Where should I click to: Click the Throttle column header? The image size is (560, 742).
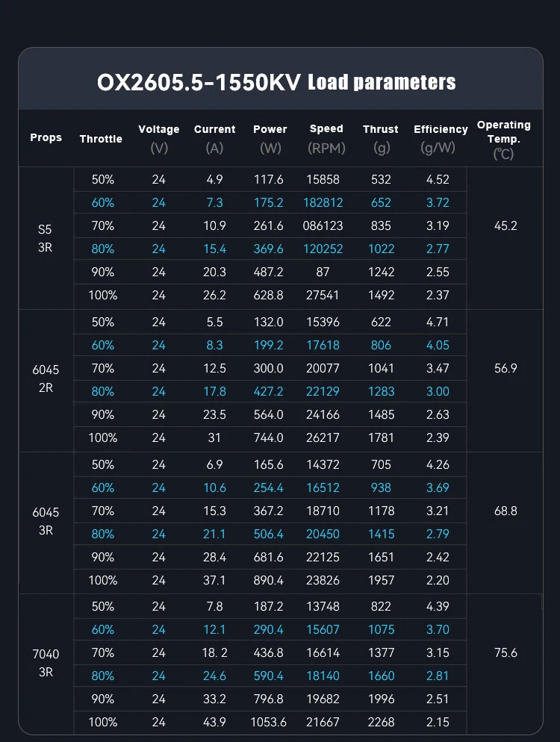(x=101, y=139)
